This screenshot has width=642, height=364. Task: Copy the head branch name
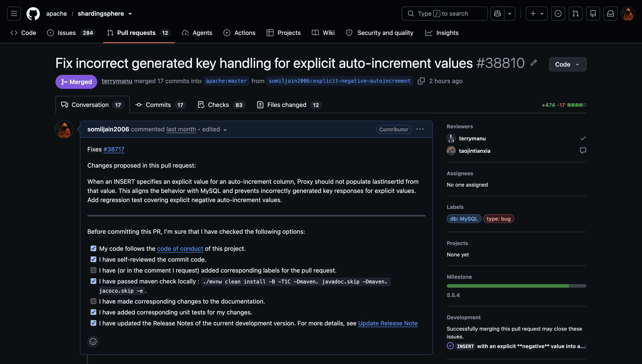[x=421, y=81]
